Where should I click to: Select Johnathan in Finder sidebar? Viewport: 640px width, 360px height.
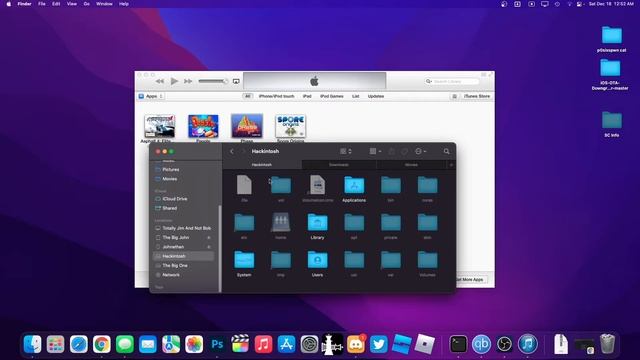(x=173, y=247)
